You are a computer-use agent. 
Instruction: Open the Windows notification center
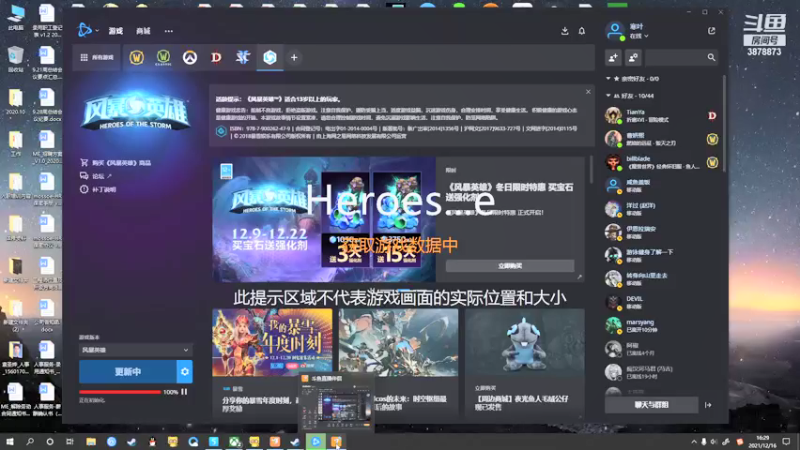[x=786, y=442]
